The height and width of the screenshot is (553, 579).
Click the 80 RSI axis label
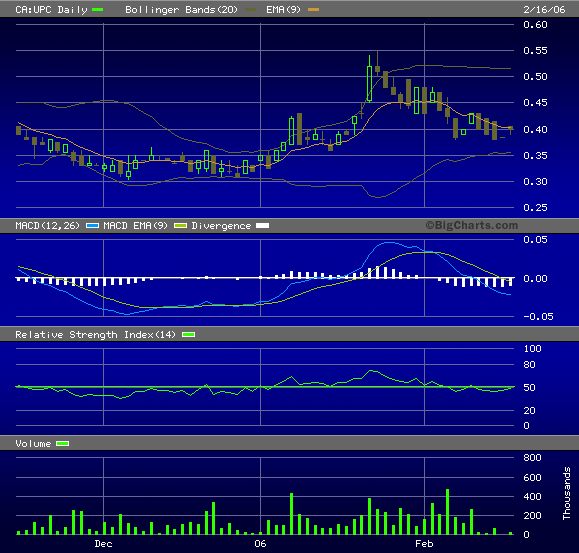coord(530,365)
